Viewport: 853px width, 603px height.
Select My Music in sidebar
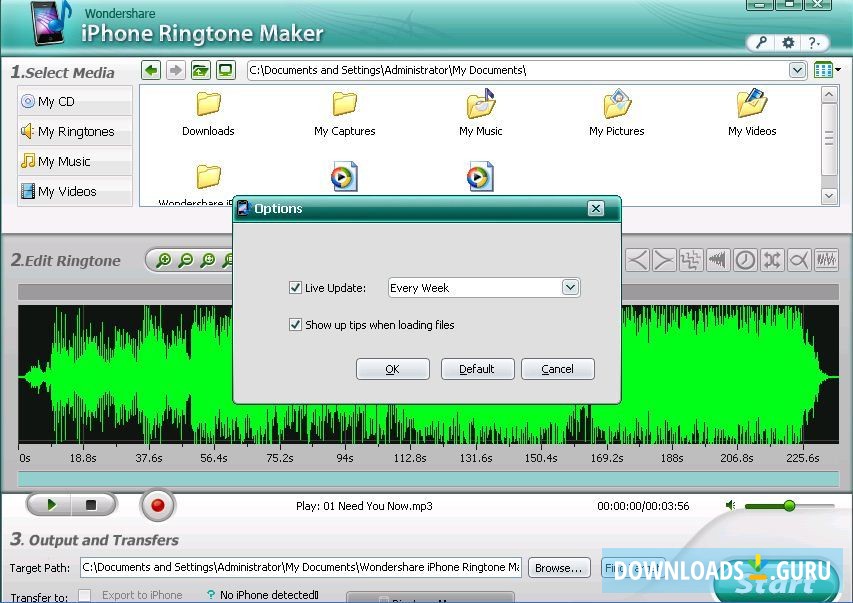(75, 161)
